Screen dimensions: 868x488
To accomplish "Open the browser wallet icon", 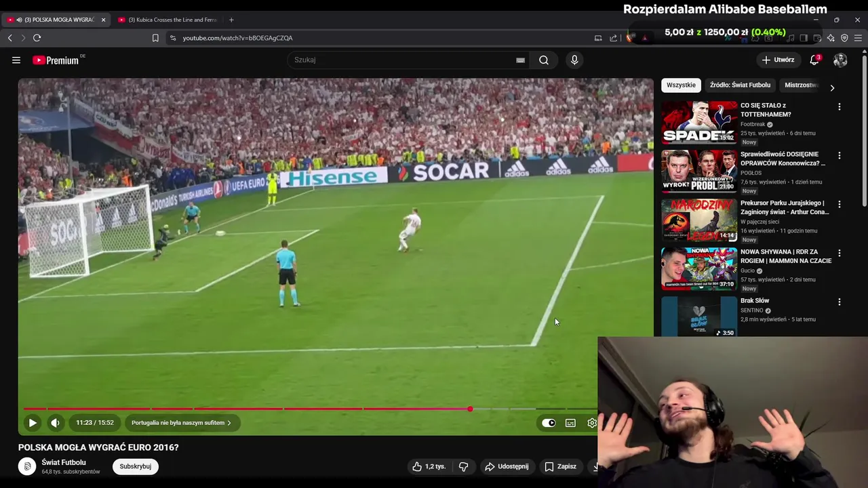I will 817,38.
